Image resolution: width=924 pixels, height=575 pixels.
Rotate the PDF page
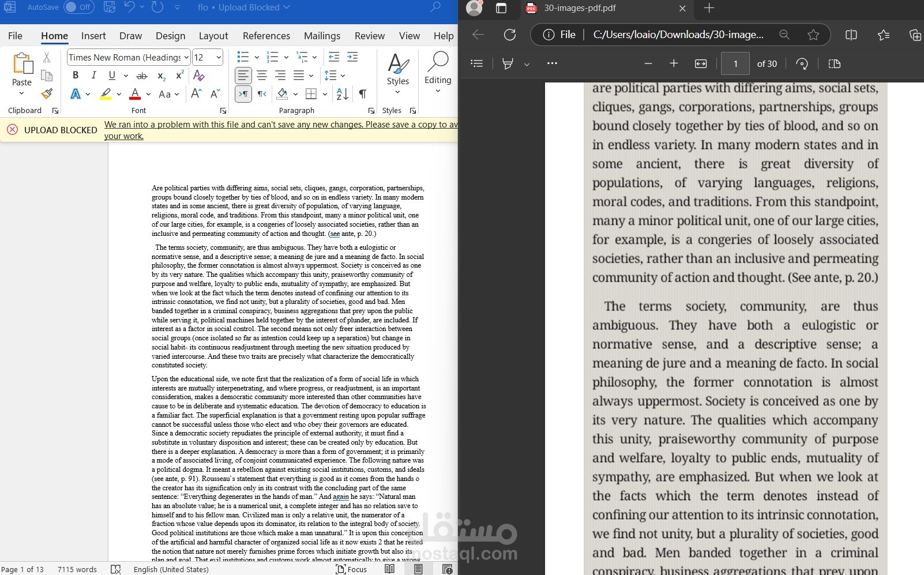[x=802, y=63]
